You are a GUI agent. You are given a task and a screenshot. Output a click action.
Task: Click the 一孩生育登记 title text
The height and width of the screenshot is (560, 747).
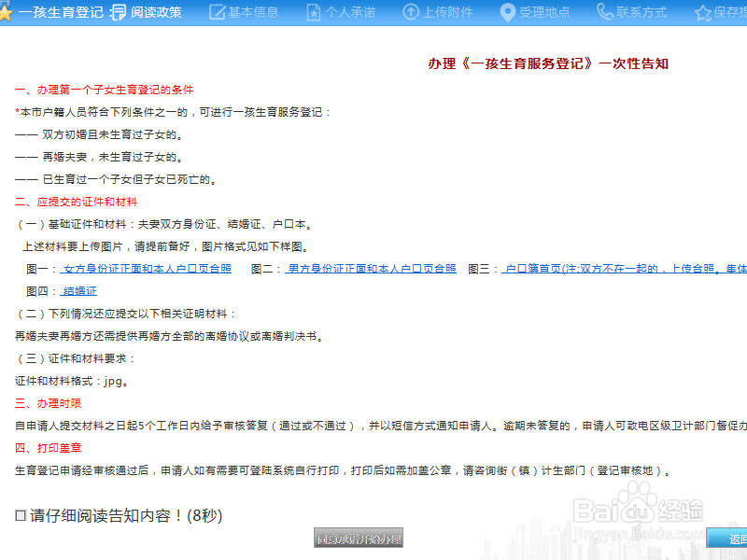[62, 12]
